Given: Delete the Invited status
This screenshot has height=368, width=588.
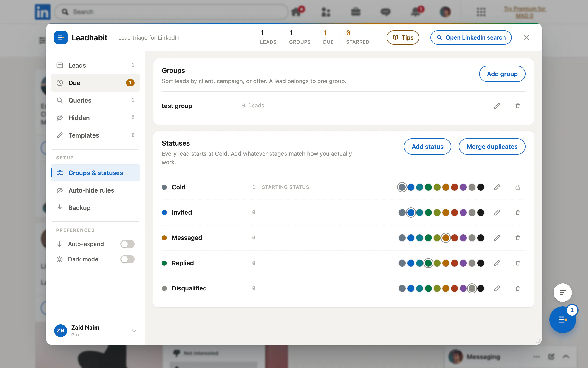Looking at the screenshot, I should 517,213.
